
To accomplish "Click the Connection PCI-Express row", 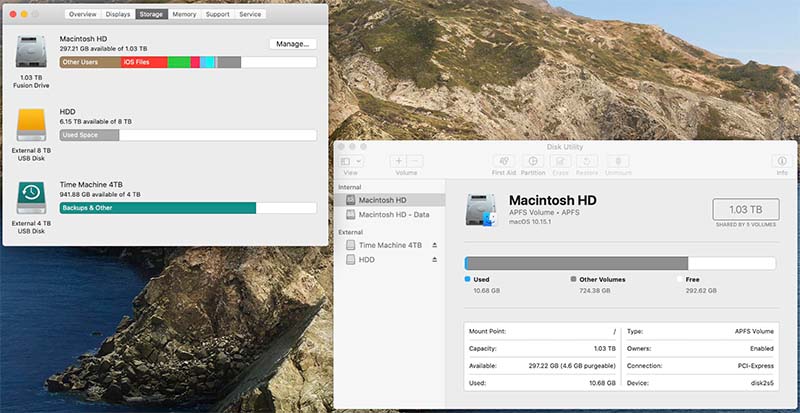I will [700, 366].
